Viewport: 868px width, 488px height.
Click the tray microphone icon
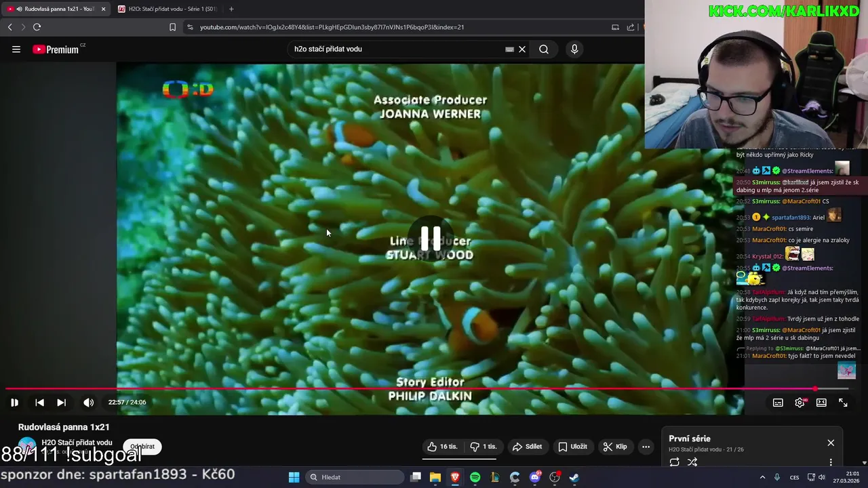(777, 477)
